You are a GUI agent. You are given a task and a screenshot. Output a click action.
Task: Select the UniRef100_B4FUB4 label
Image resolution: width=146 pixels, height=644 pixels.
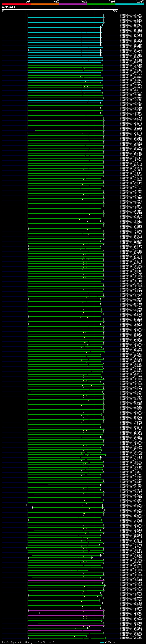coord(131,35)
